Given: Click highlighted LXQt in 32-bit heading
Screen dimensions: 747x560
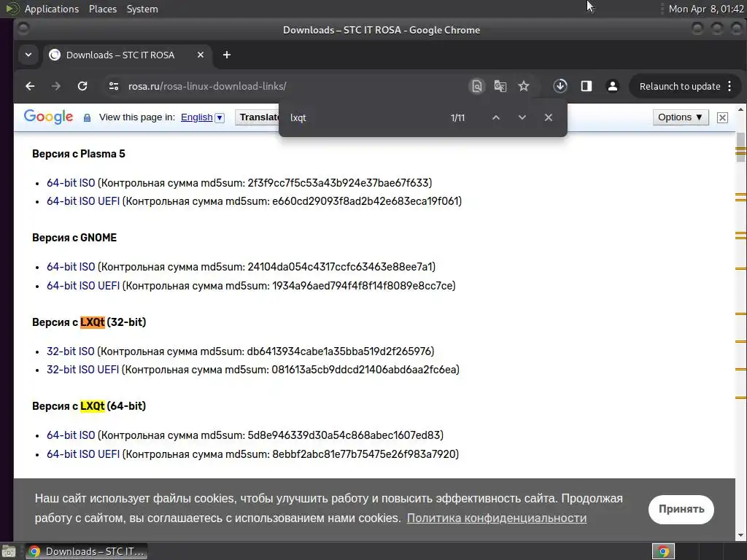Looking at the screenshot, I should [x=93, y=322].
